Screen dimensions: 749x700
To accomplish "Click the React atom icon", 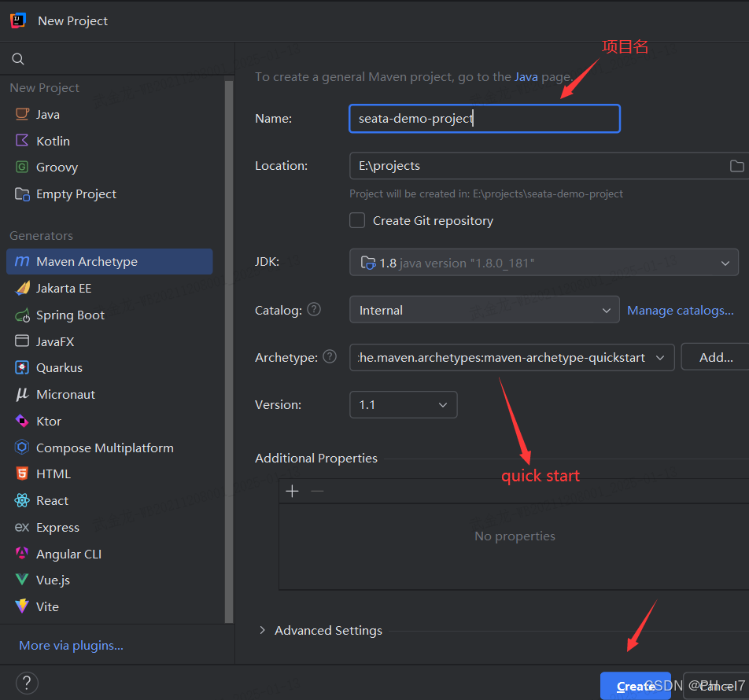I will tap(22, 500).
